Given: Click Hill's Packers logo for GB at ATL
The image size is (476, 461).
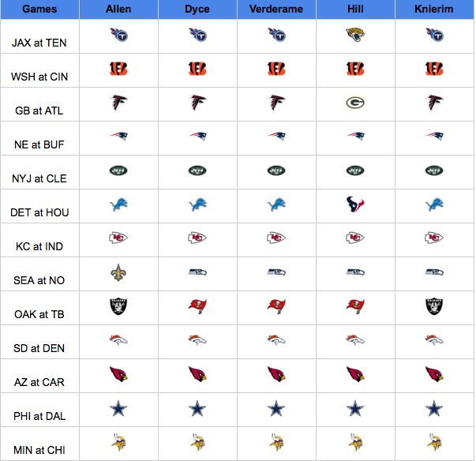Looking at the screenshot, I should point(355,103).
